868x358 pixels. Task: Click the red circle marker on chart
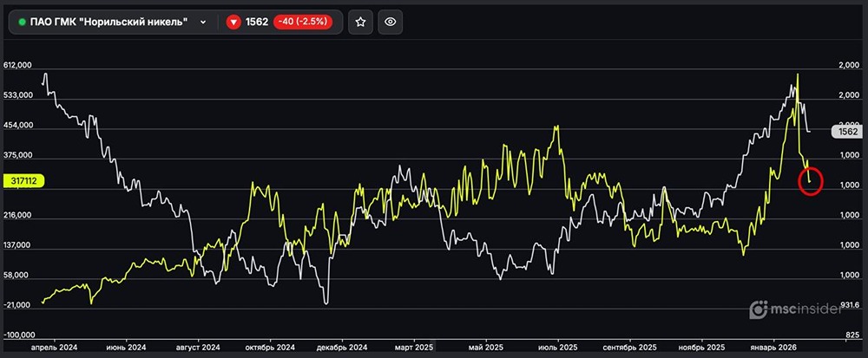tap(809, 182)
